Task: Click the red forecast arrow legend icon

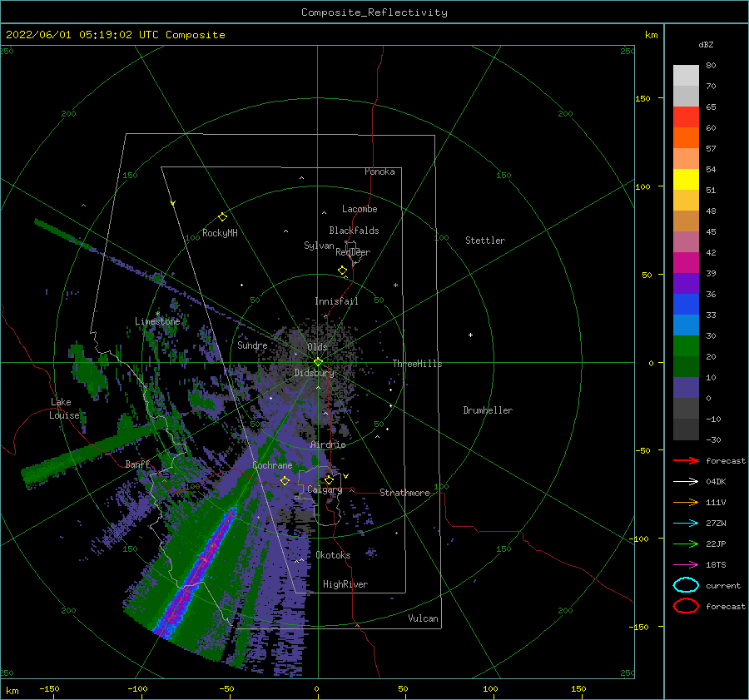Action: point(686,460)
